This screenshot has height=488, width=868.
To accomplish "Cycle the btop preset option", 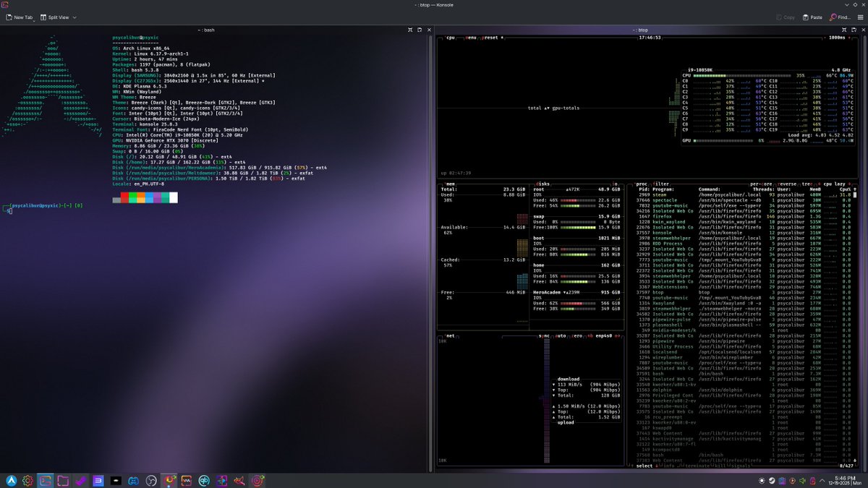I will pos(491,37).
